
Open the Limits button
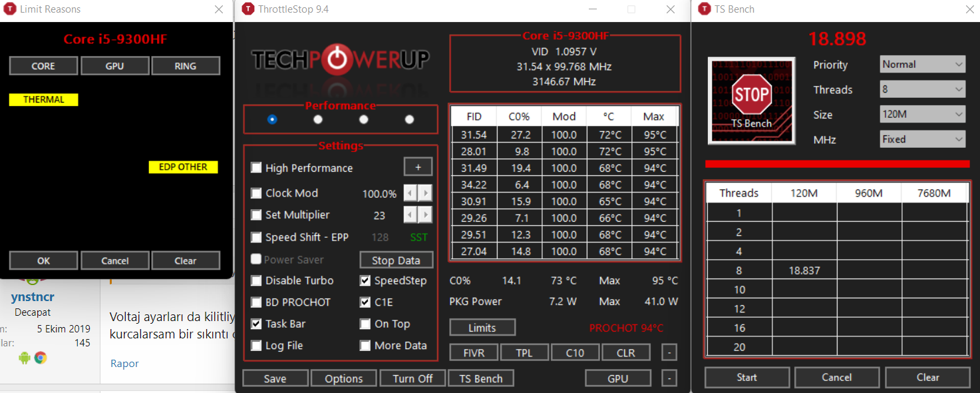coord(482,328)
